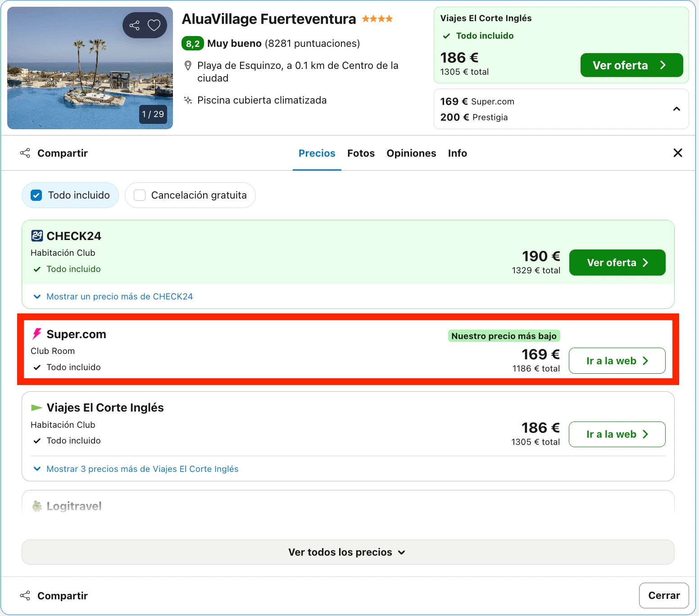Screen dimensions: 699x616
Task: Click Compartir next to the tabs
Action: tap(54, 153)
